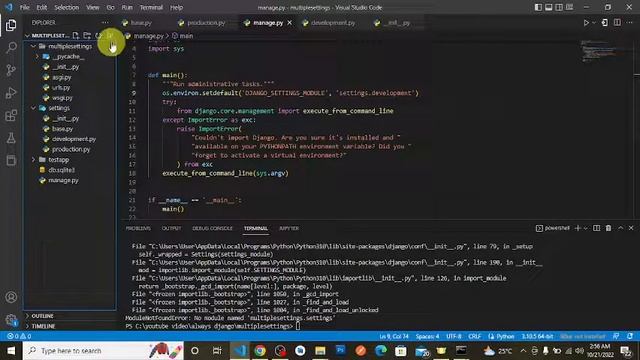The image size is (640, 360).
Task: Open the new terminal profile dropdown
Action: [585, 228]
